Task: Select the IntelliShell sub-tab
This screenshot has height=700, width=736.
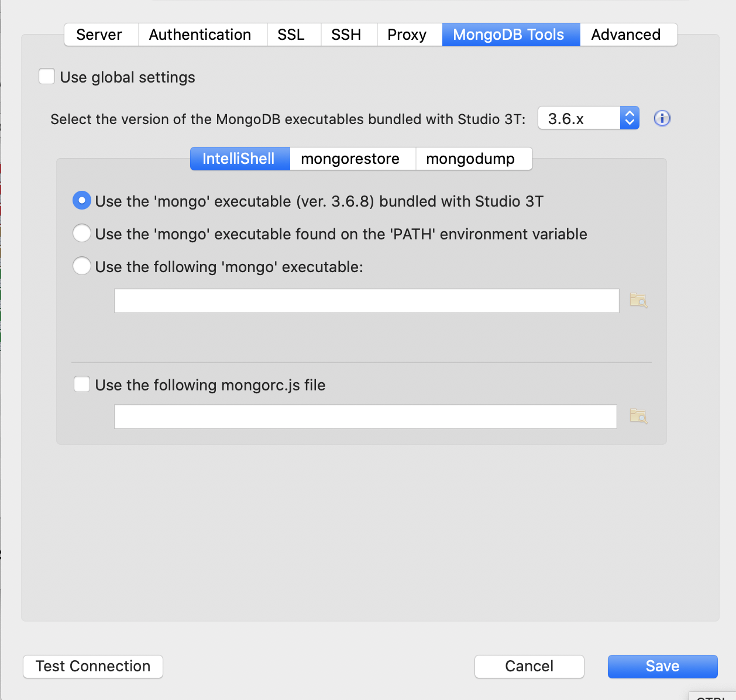Action: tap(240, 159)
